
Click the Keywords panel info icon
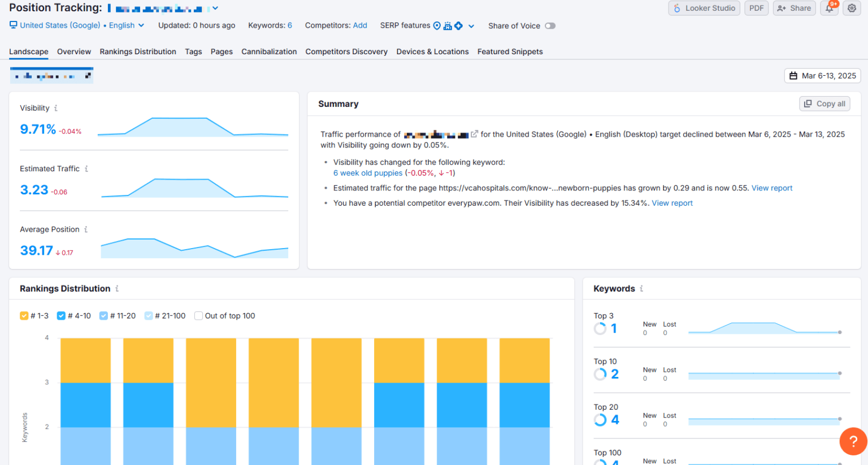[x=641, y=289]
